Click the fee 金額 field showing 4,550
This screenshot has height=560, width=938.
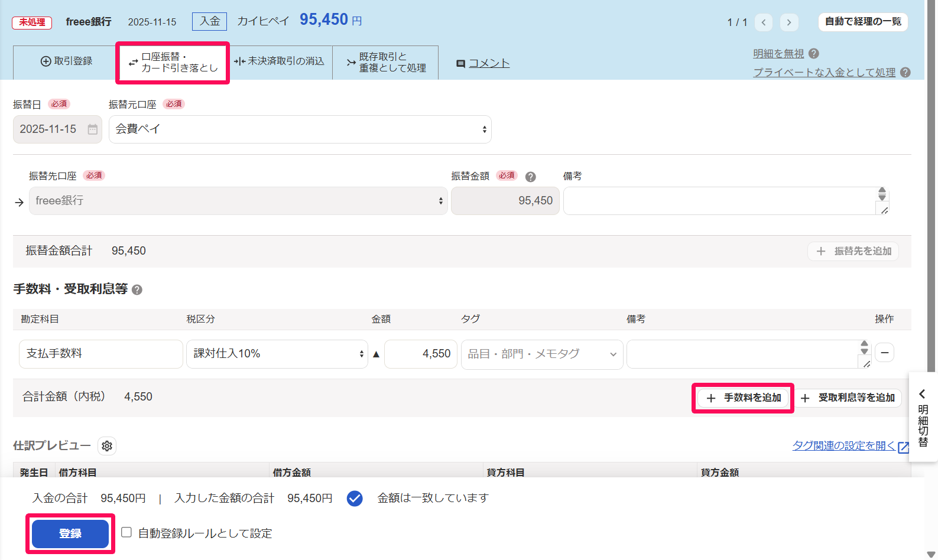tap(421, 354)
